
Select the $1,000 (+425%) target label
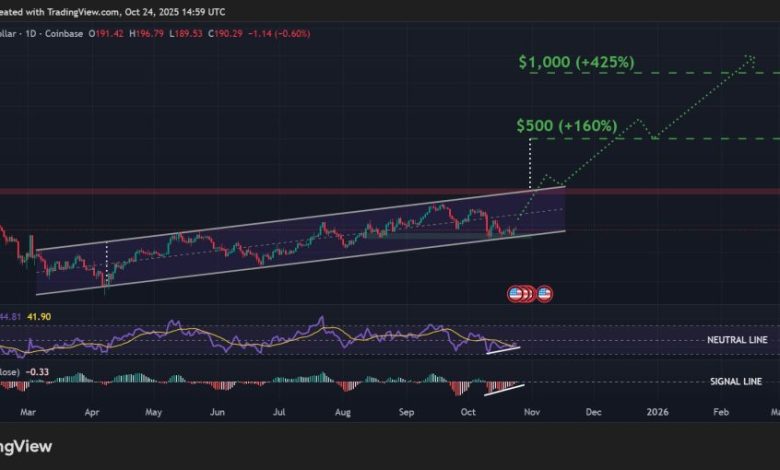point(576,62)
